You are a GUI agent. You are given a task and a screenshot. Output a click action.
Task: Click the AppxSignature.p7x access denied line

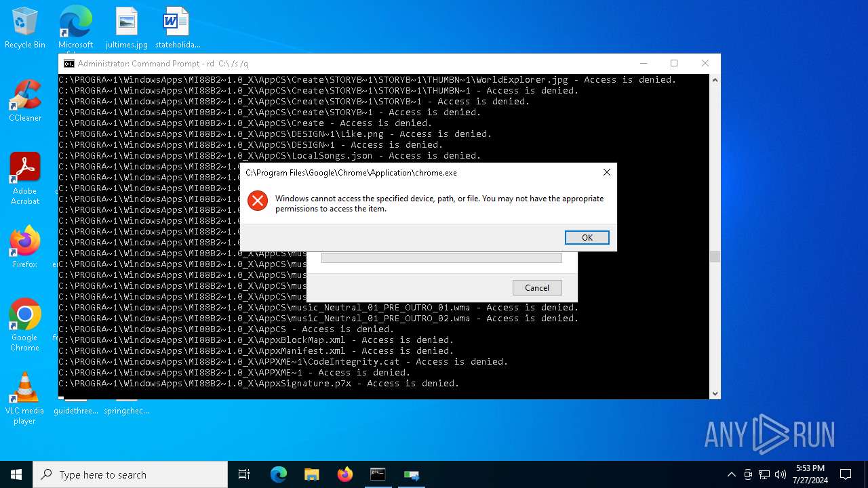259,384
